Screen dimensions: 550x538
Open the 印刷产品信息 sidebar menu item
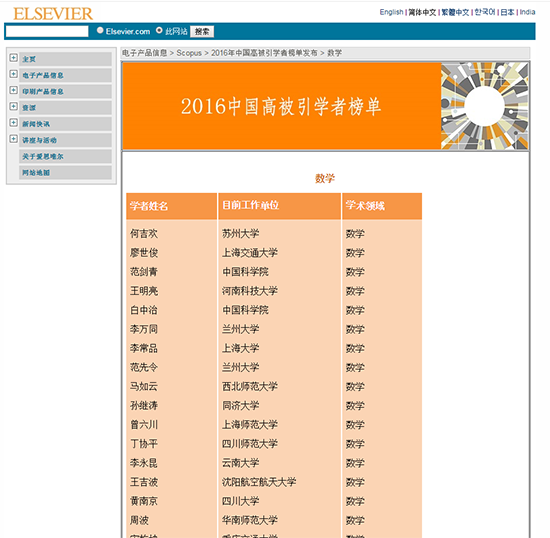coord(66,91)
